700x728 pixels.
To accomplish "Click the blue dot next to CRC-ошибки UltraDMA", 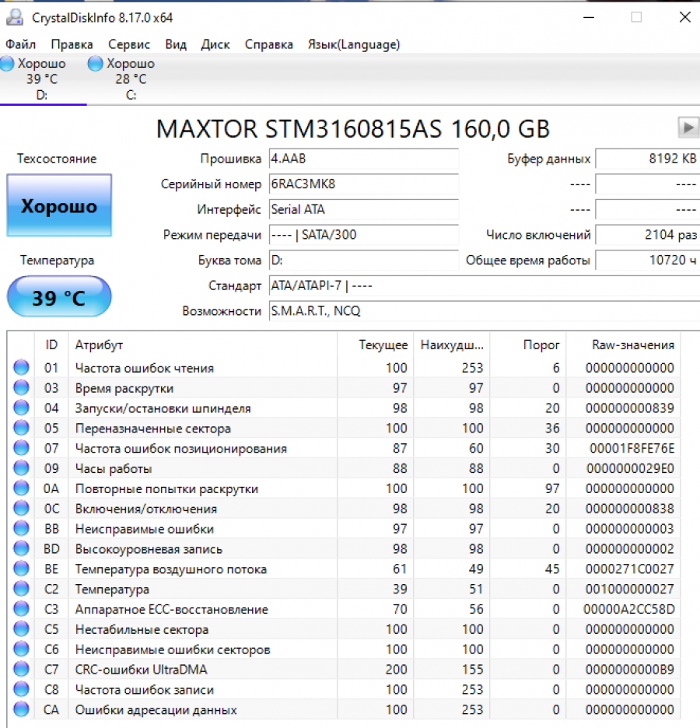I will 20,669.
